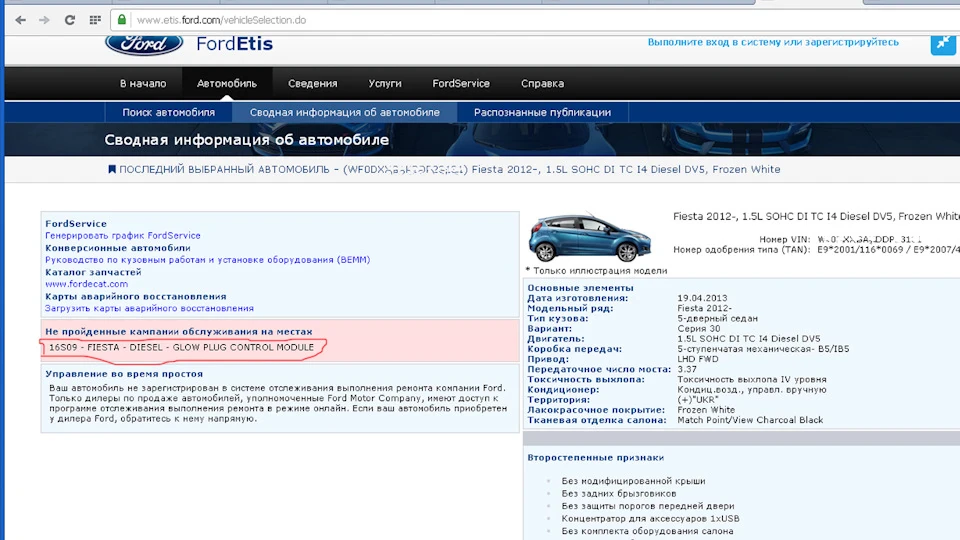Open the В начало menu
The height and width of the screenshot is (540, 960).
click(x=143, y=83)
